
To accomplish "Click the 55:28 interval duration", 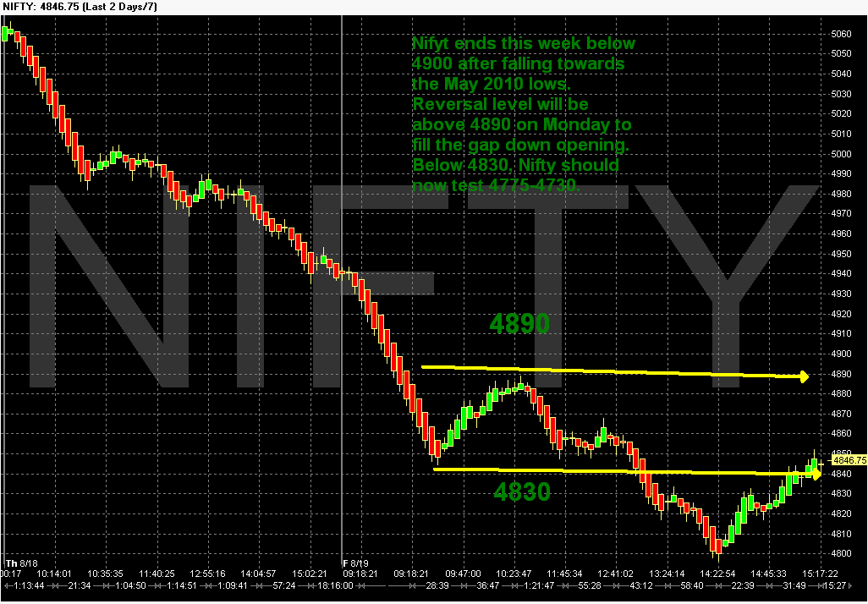I will pos(591,585).
